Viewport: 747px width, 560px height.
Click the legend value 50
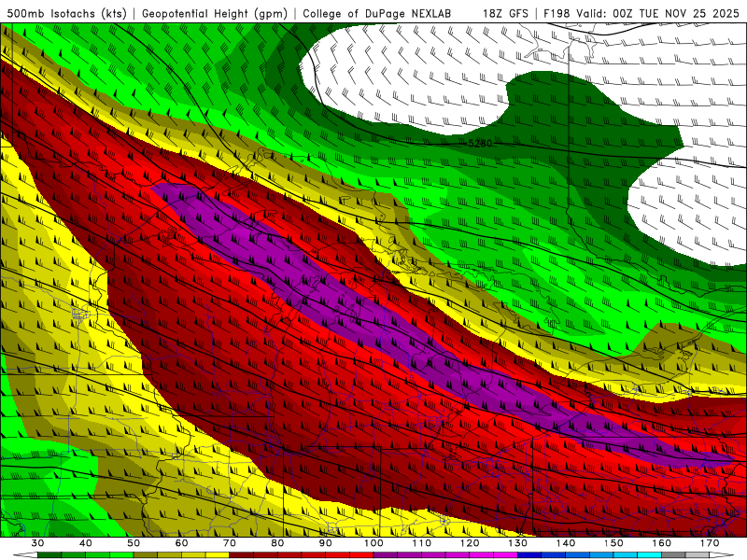[x=134, y=543]
